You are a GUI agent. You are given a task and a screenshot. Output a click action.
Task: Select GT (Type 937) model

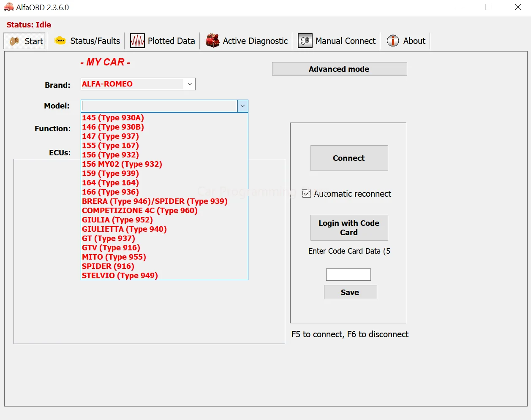(164, 238)
